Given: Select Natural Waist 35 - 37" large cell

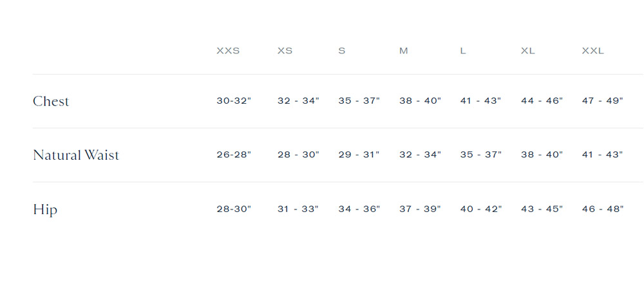Looking at the screenshot, I should pyautogui.click(x=481, y=155).
